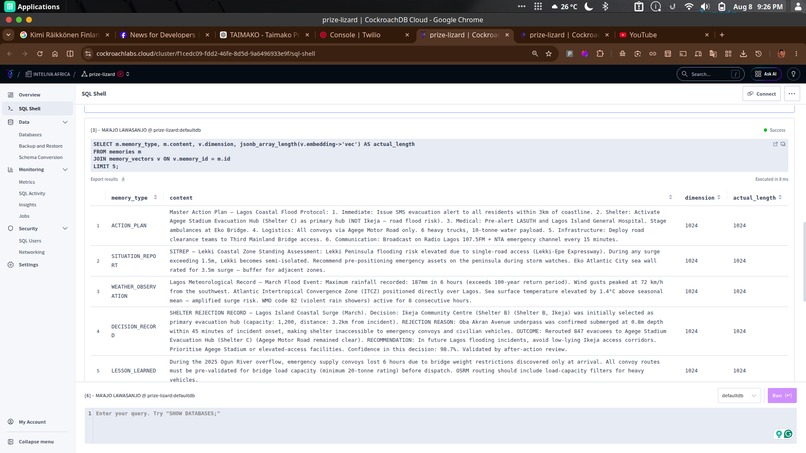Select the ACTION_PLAN memory_type cell
Viewport: 806px width, 453px height.
[129, 225]
